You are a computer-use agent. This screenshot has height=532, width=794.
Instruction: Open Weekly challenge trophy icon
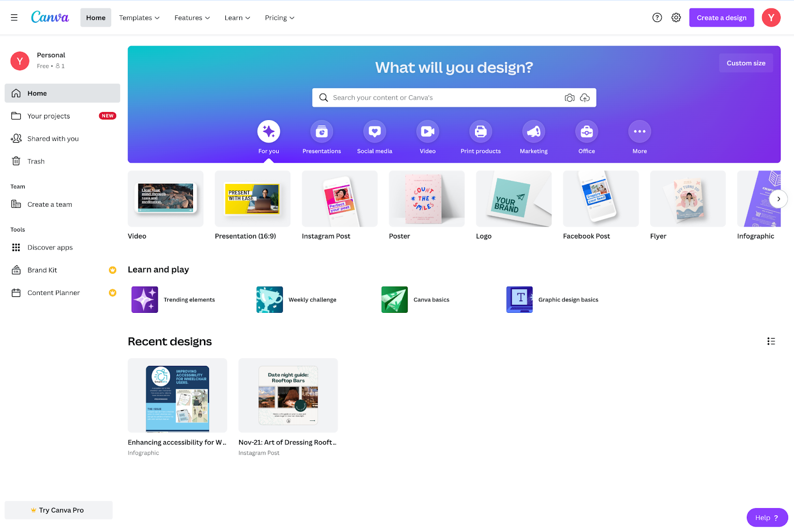(x=269, y=299)
